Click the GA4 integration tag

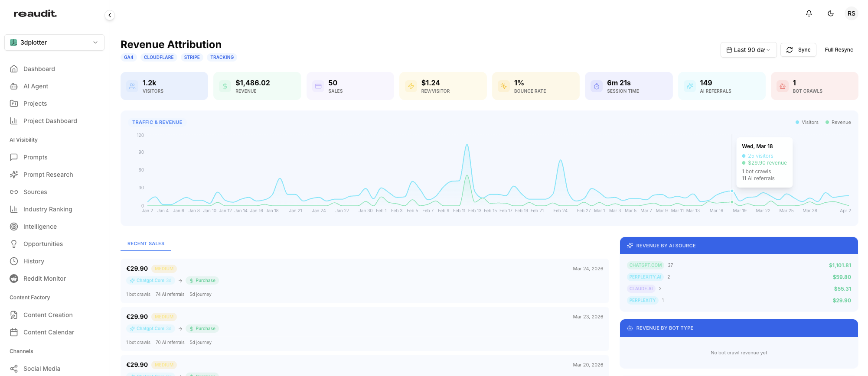coord(129,57)
